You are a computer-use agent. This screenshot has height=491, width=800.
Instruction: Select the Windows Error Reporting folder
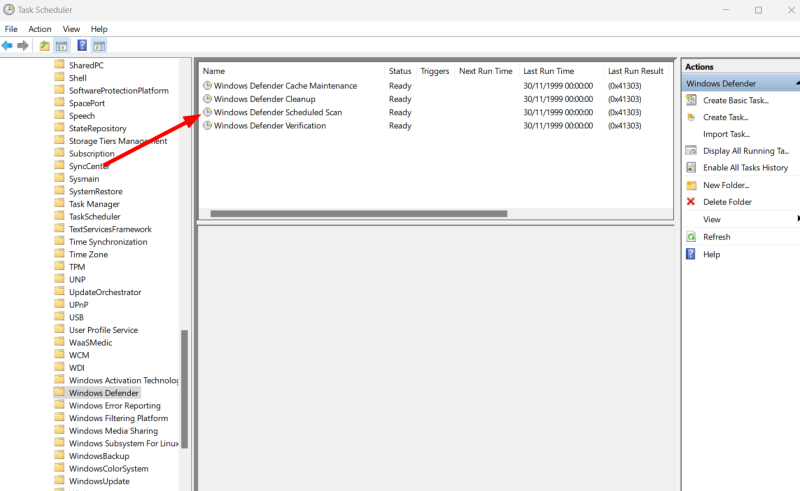pos(115,406)
